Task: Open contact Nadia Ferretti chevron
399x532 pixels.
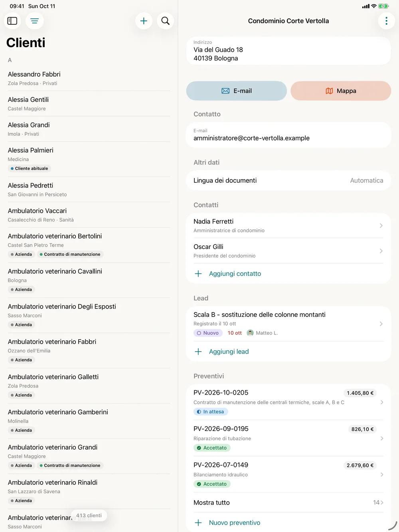Action: tap(381, 225)
